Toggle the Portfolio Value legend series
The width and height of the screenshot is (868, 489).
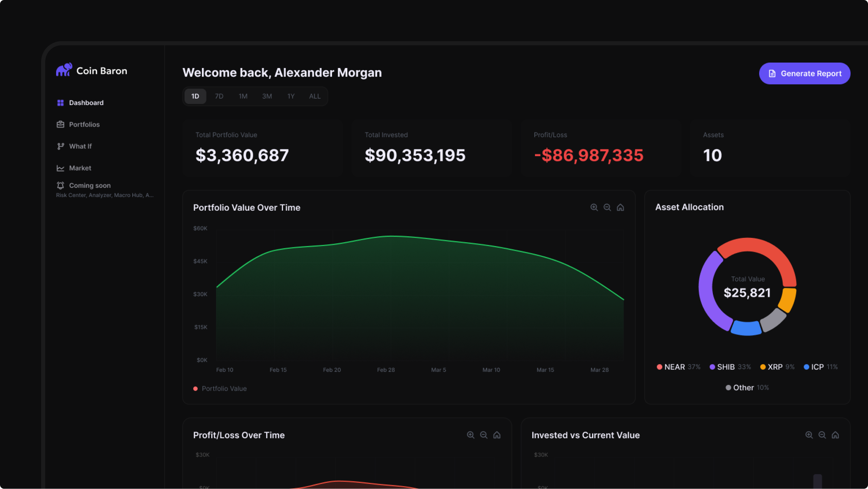pos(220,389)
